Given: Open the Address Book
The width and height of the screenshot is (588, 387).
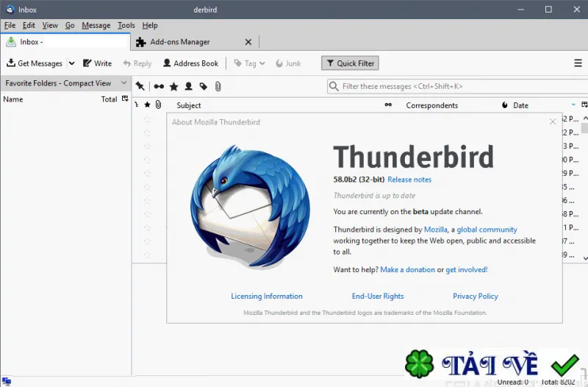Looking at the screenshot, I should click(190, 63).
